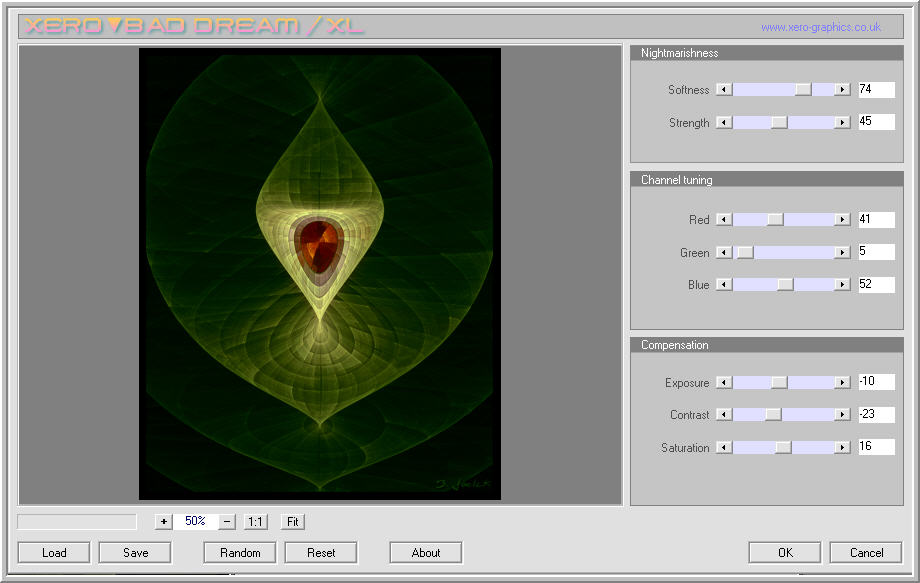Increase Red channel with its right arrow

point(843,219)
